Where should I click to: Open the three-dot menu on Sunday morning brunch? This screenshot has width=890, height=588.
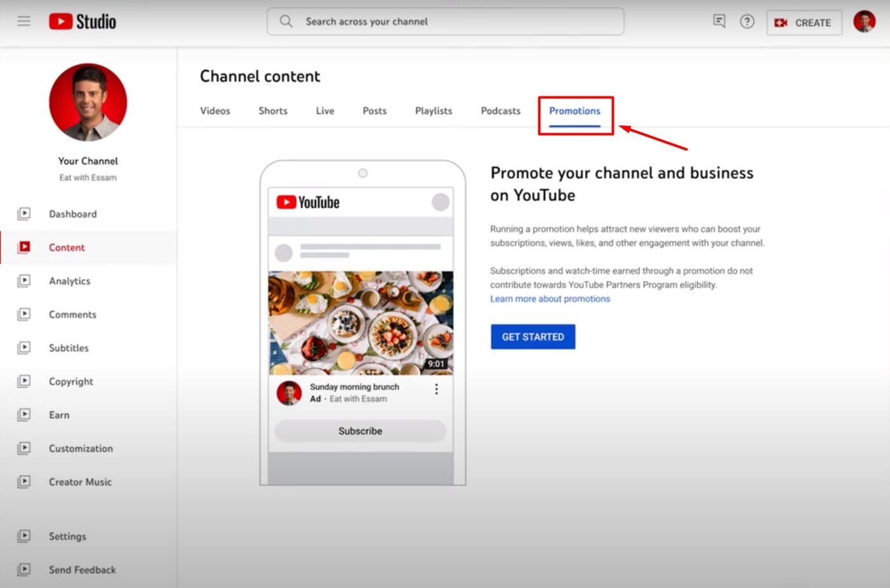436,388
